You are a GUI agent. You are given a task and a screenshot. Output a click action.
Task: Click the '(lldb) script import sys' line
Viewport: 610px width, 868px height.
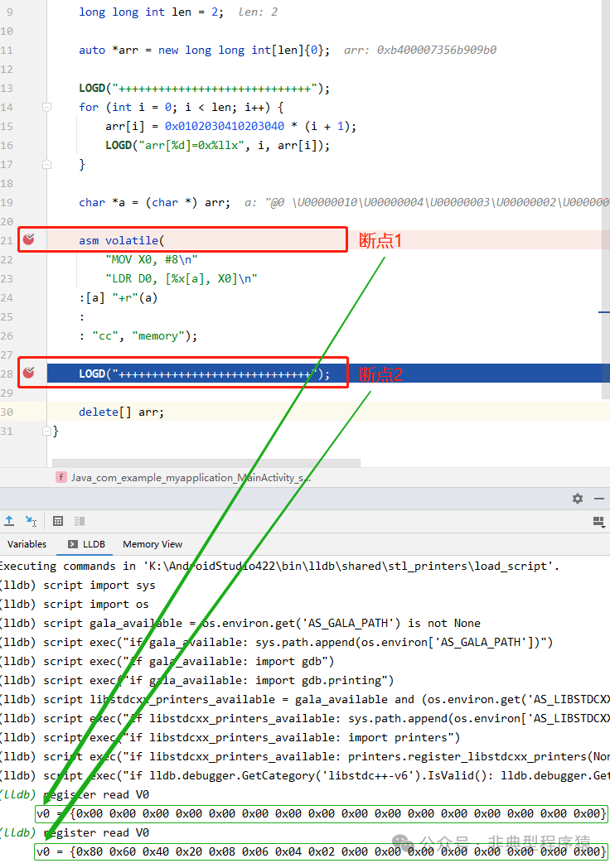[78, 585]
